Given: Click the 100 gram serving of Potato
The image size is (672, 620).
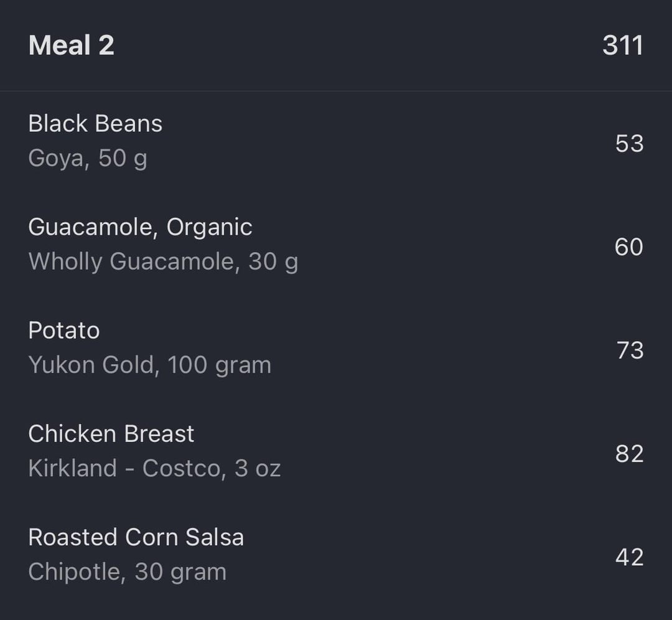Looking at the screenshot, I should (220, 365).
